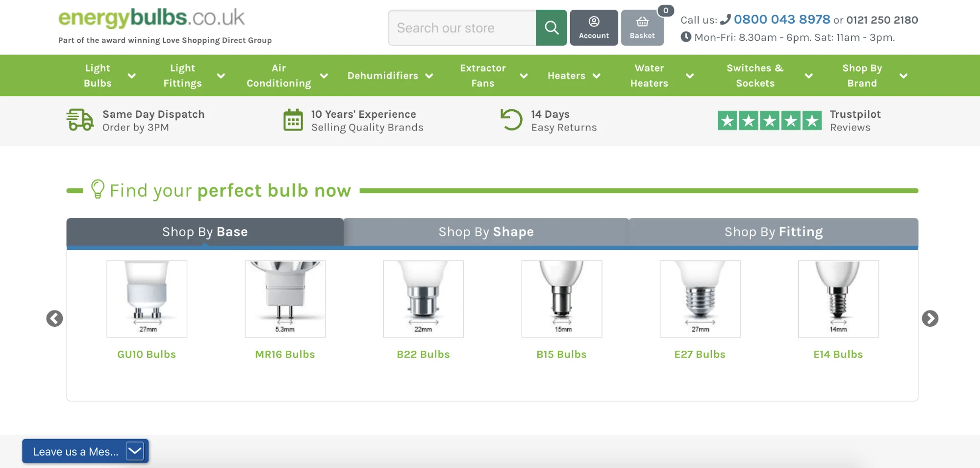Collapse the Leave us a Message chat arrow
The width and height of the screenshot is (980, 468).
click(135, 451)
